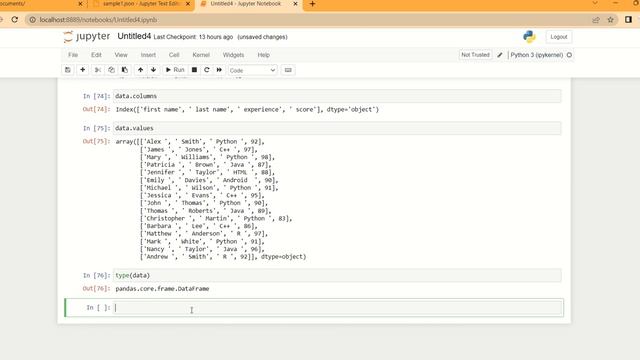Close the Untitled4 Jupyter Notebook tab
The image size is (640, 360).
[x=296, y=4]
